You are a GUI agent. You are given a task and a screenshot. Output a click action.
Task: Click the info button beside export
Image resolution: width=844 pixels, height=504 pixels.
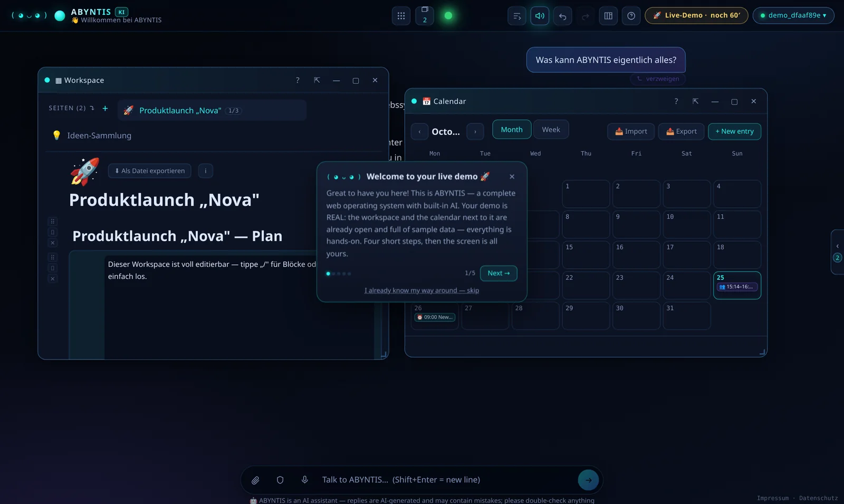[x=206, y=171]
